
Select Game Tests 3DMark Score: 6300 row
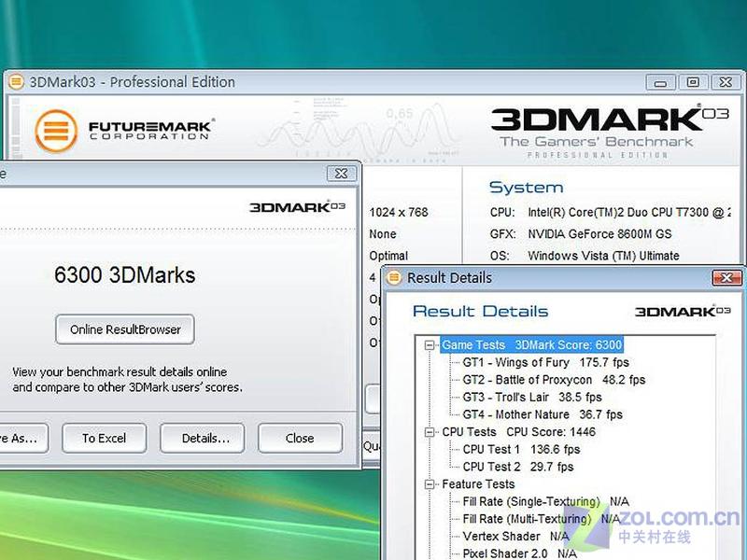531,344
